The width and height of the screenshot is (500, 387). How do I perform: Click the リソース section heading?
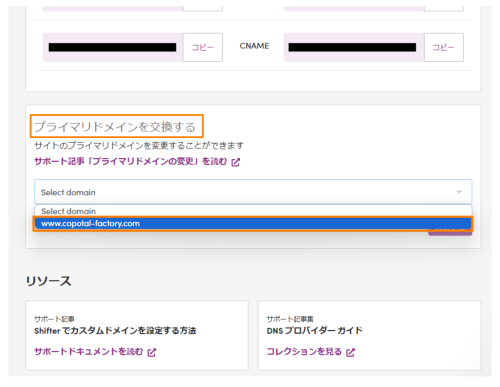point(48,281)
